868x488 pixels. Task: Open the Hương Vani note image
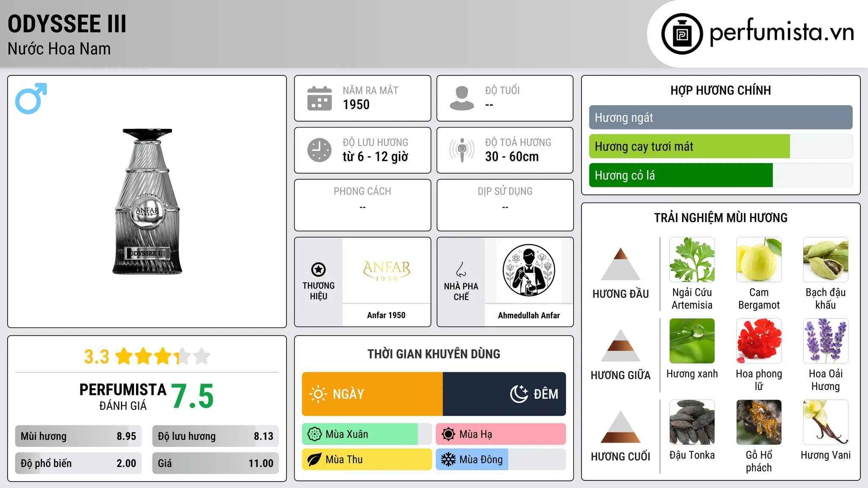826,422
